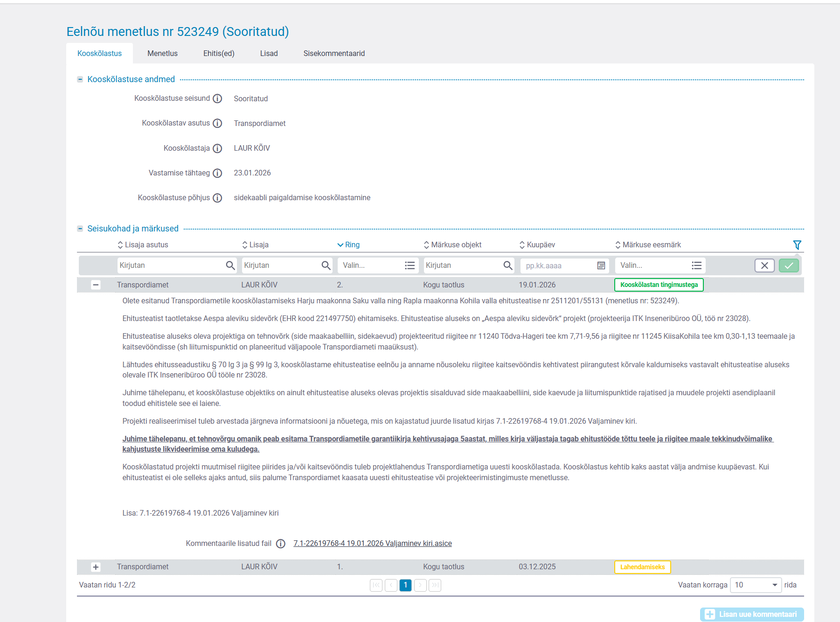Screen dimensions: 840x622
Task: Click info icon next to Kooskõlastuse seisund
Action: click(217, 98)
